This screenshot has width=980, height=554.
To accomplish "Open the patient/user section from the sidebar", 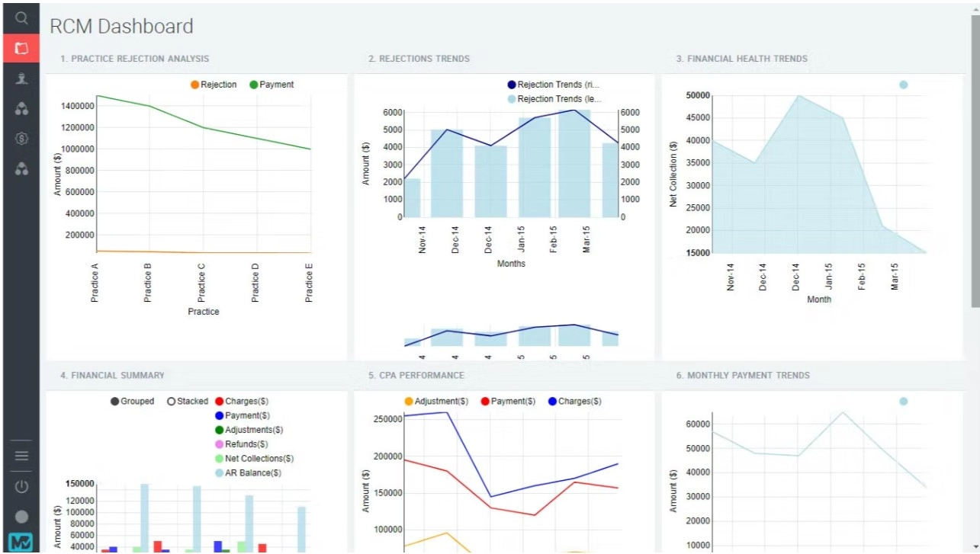I will click(x=22, y=77).
